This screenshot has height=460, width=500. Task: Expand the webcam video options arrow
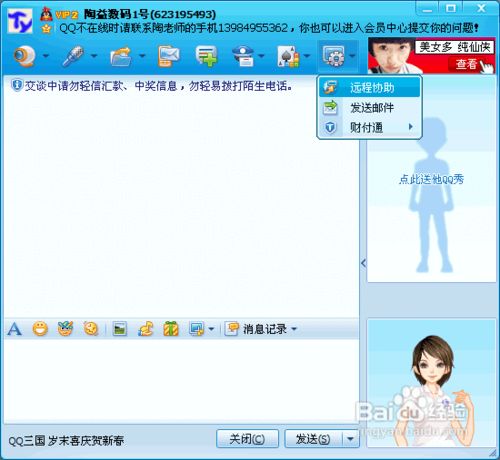coord(46,56)
